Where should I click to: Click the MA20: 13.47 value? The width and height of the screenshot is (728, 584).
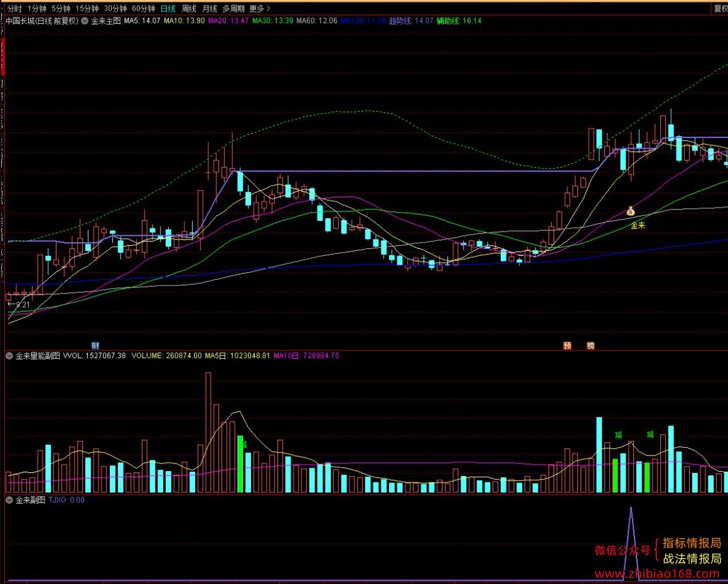tap(228, 21)
